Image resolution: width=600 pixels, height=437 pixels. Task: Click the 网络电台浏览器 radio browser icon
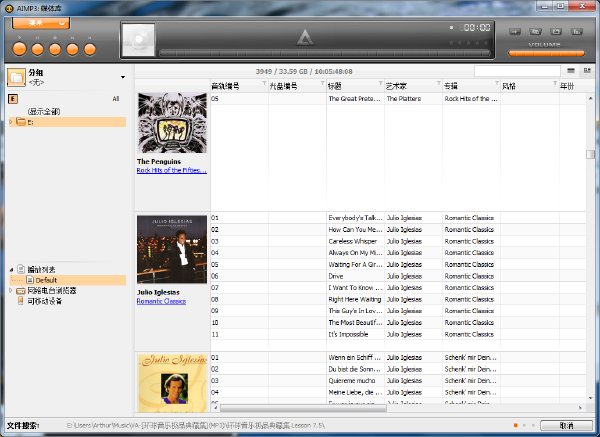pyautogui.click(x=21, y=291)
